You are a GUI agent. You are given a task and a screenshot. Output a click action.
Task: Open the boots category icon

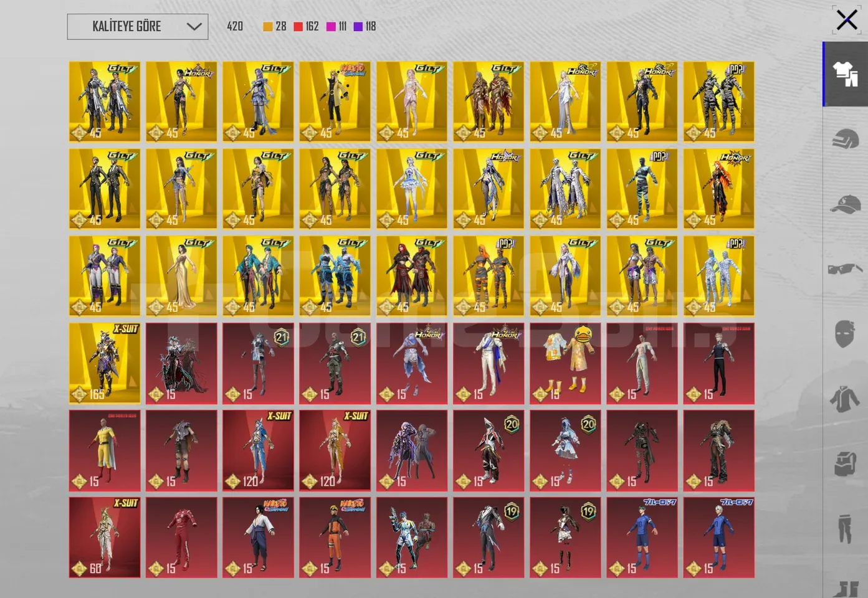coord(846,588)
